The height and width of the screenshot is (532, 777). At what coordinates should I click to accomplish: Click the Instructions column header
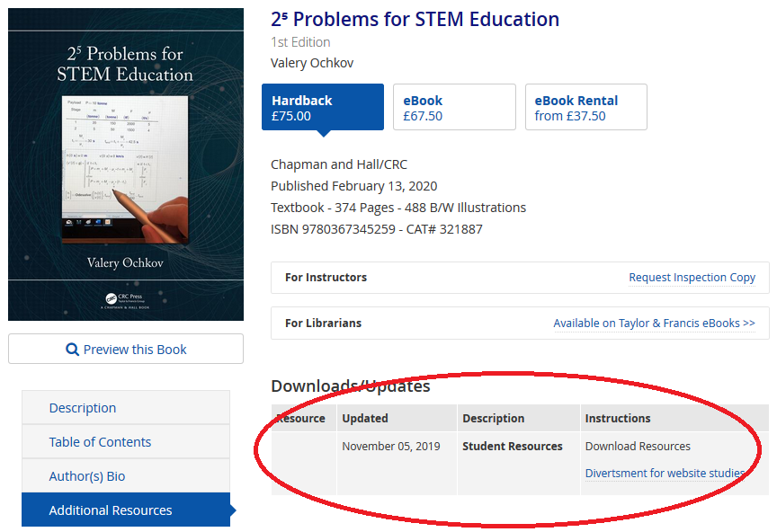(x=618, y=418)
